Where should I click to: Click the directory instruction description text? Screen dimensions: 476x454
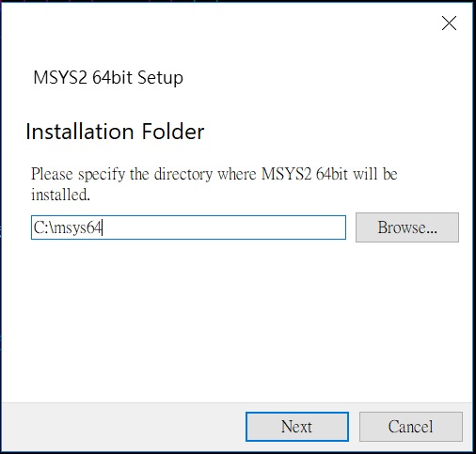pos(214,184)
